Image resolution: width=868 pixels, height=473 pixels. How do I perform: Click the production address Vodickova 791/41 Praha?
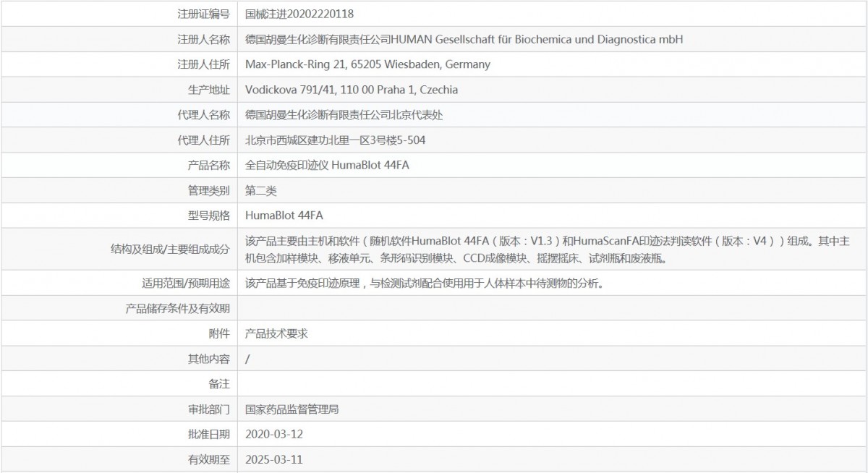(x=352, y=90)
